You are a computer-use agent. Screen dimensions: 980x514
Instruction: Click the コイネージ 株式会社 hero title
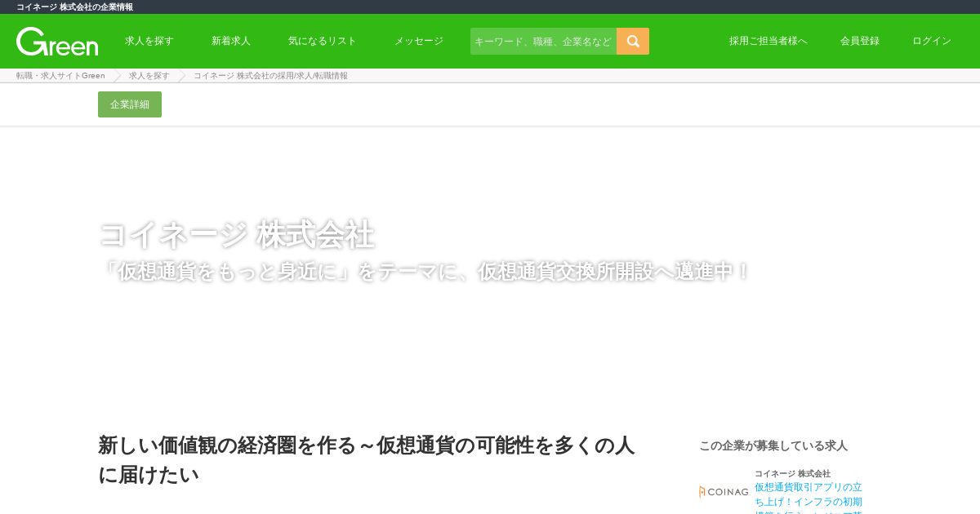(237, 235)
